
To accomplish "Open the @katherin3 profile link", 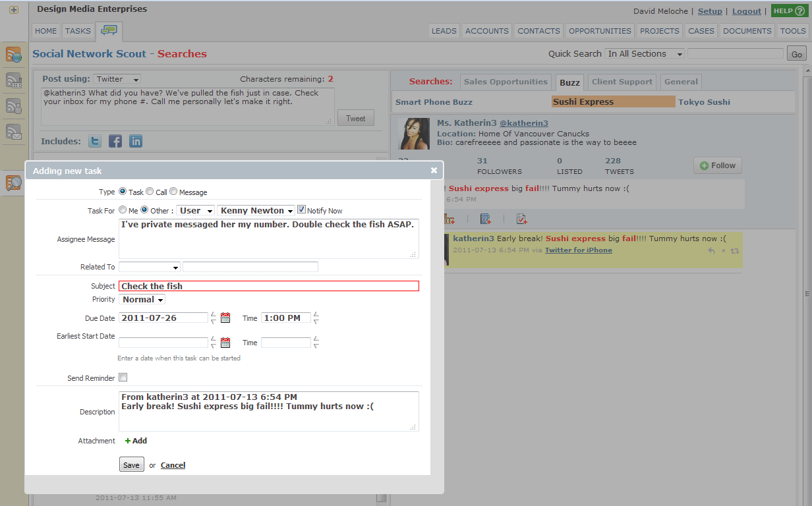I will (x=524, y=123).
